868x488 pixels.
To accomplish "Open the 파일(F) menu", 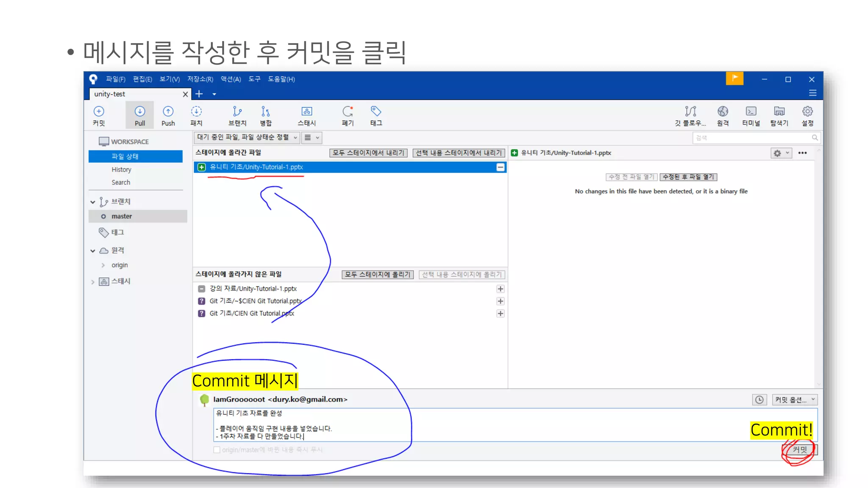I will pos(116,79).
